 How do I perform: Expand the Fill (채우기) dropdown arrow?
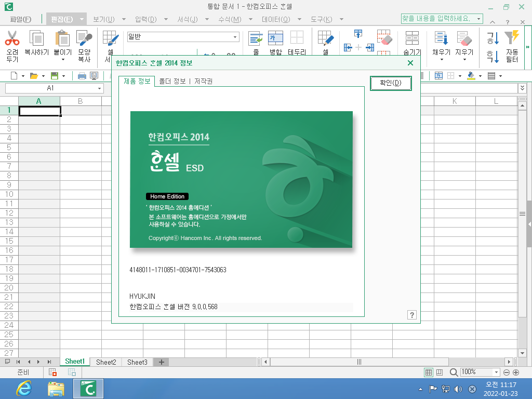(x=442, y=60)
